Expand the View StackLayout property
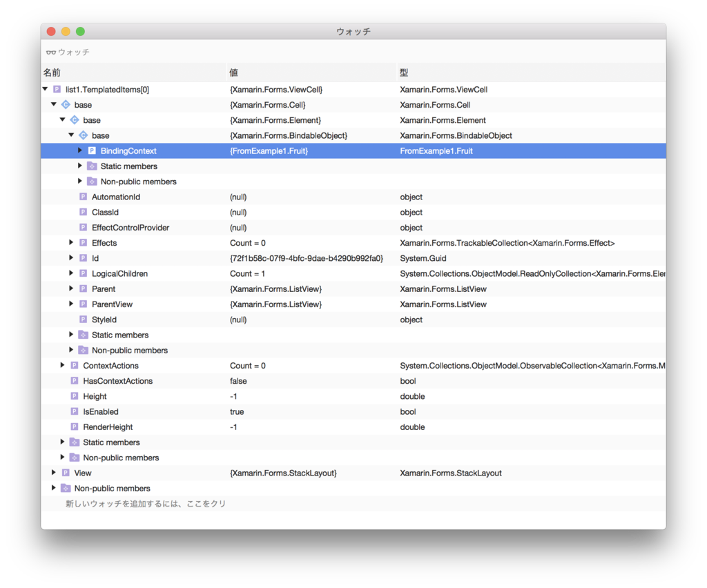Image resolution: width=707 pixels, height=588 pixels. pos(53,473)
